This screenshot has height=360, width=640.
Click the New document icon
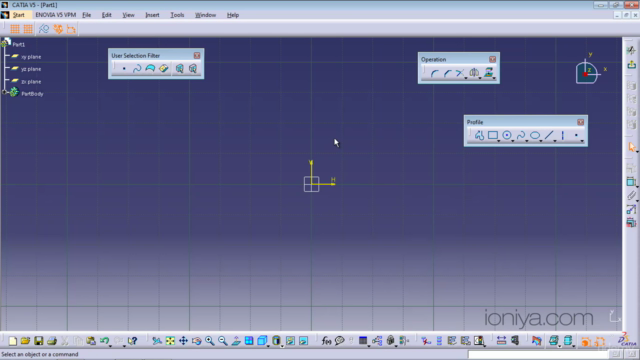(x=13, y=341)
